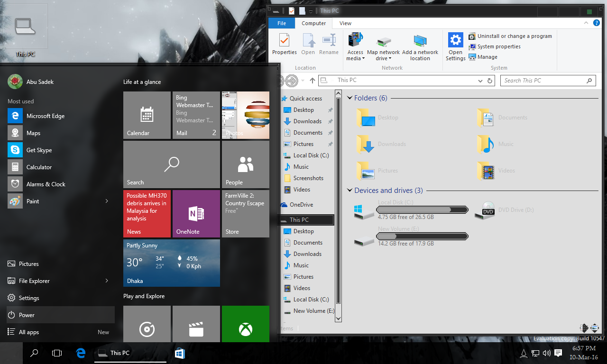The height and width of the screenshot is (364, 607).
Task: Minimize the ribbon with the chevron
Action: coord(587,23)
